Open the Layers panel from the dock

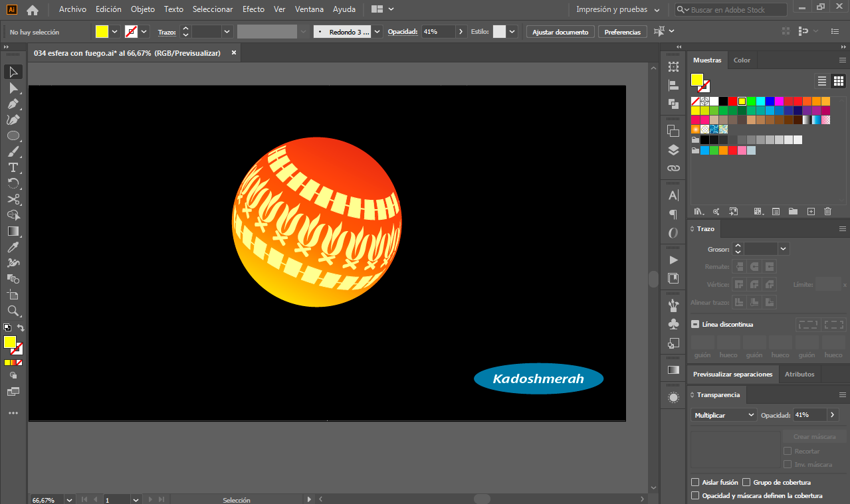tap(673, 150)
